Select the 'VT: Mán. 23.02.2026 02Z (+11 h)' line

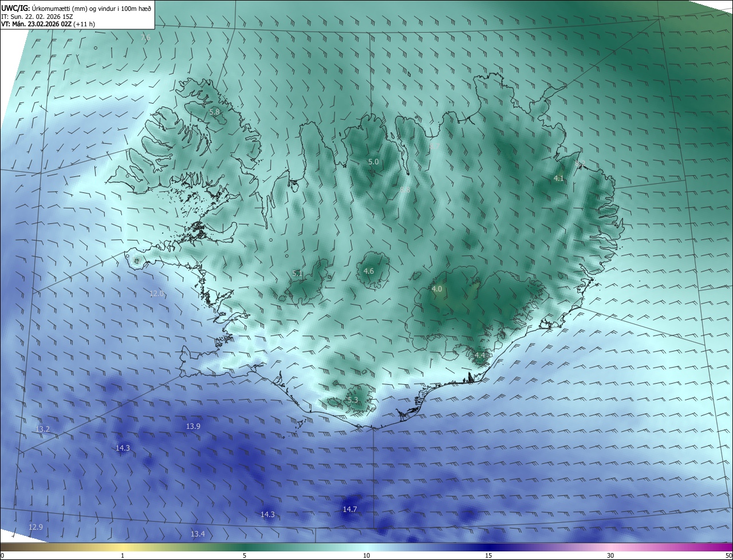48,24
